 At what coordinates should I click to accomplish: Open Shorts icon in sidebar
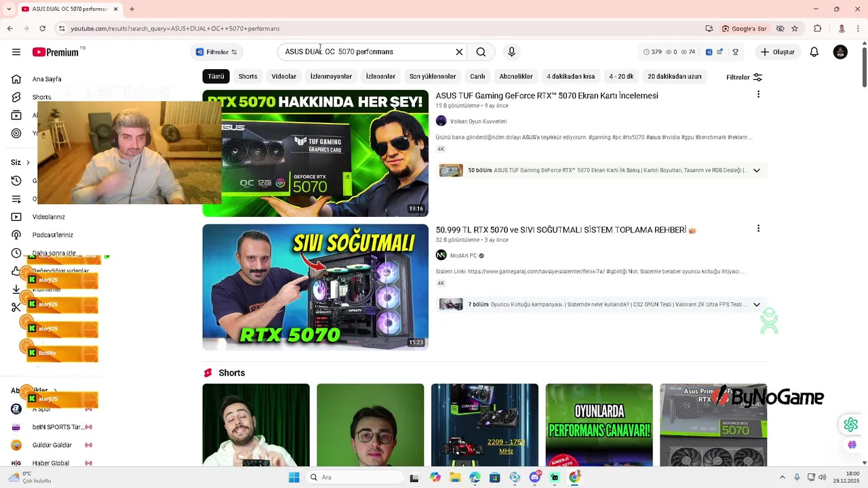16,97
